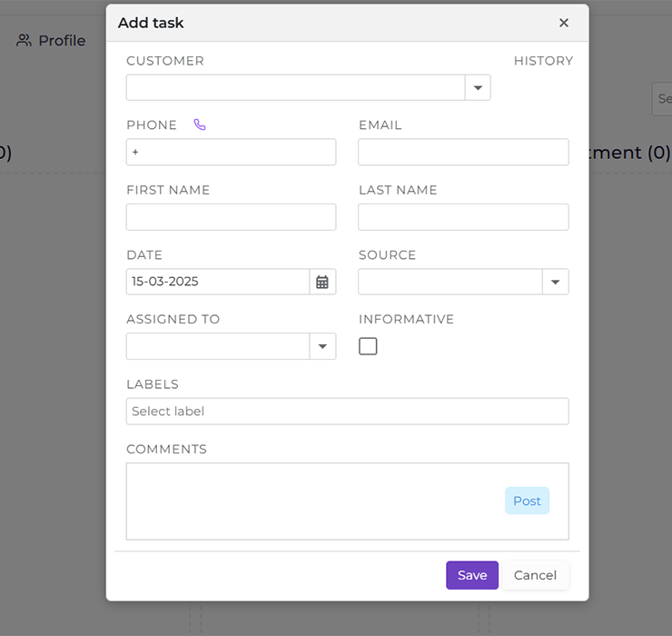The image size is (672, 636).
Task: Click the Assigned To combo box field
Action: (218, 346)
